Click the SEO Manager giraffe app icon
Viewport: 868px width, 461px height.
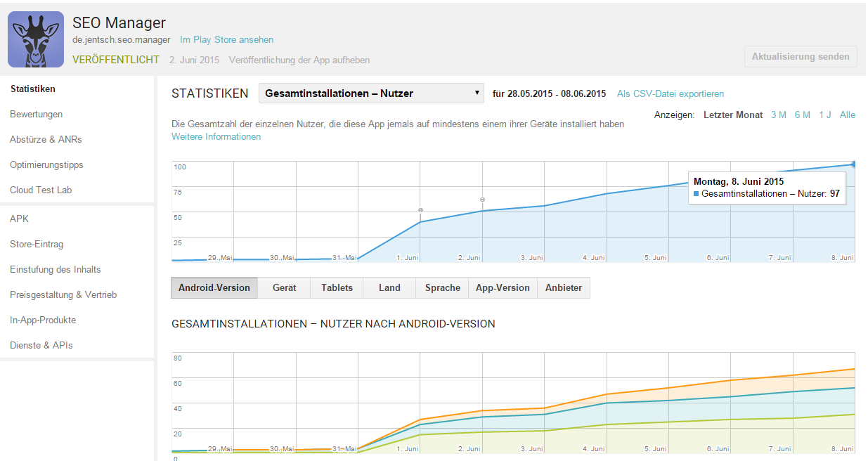(36, 40)
